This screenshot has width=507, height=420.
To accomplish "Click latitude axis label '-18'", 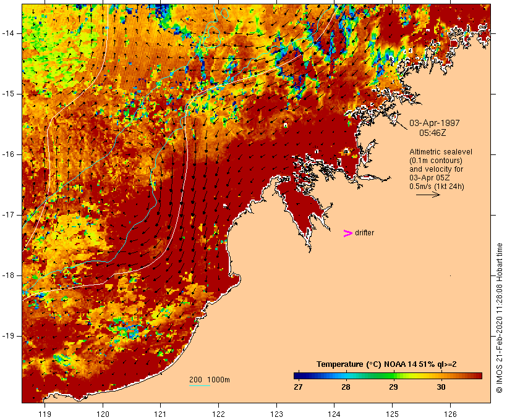I will point(8,275).
